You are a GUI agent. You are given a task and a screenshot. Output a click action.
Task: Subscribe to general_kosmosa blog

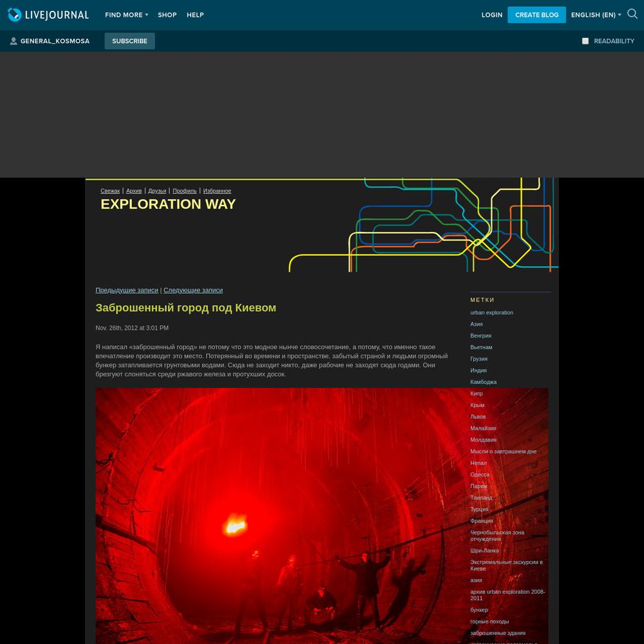(x=130, y=41)
